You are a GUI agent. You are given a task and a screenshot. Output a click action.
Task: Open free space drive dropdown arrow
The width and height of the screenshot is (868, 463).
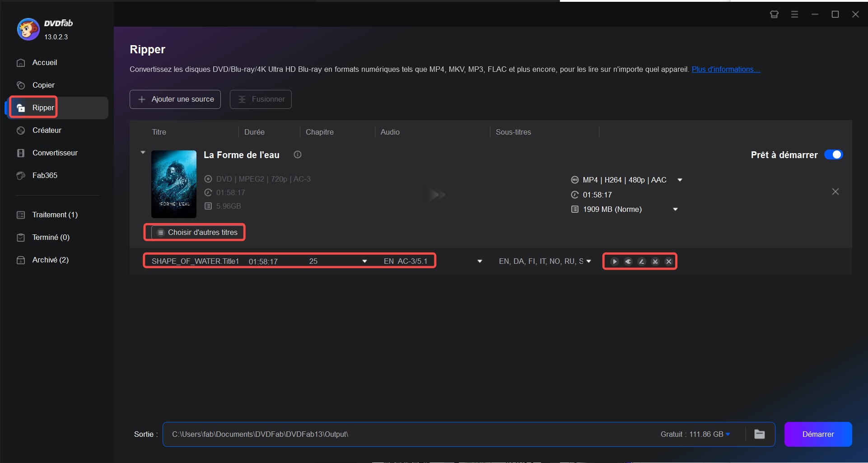[x=728, y=434]
